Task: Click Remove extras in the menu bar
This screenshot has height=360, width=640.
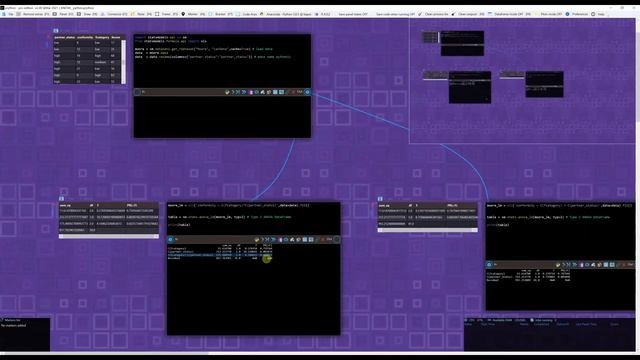Action: pyautogui.click(x=34, y=14)
